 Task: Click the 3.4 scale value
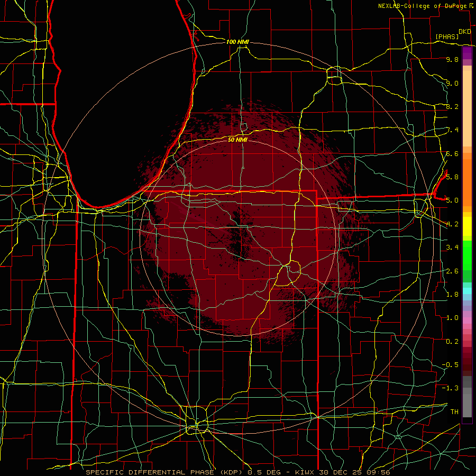tap(452, 248)
